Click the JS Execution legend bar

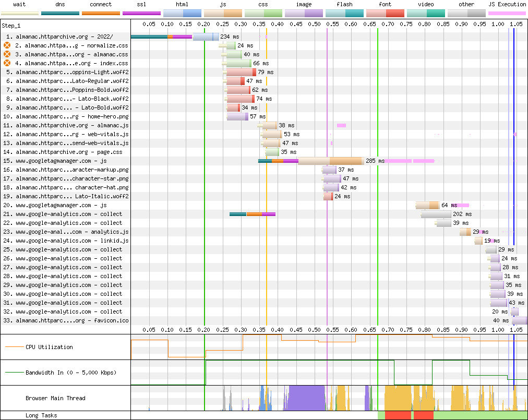tap(507, 13)
